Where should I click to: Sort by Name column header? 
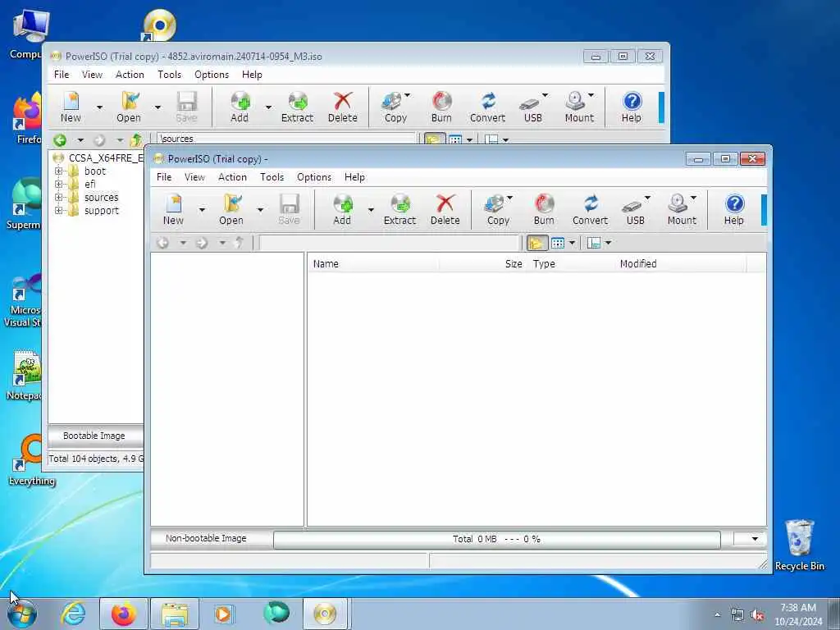[373, 264]
